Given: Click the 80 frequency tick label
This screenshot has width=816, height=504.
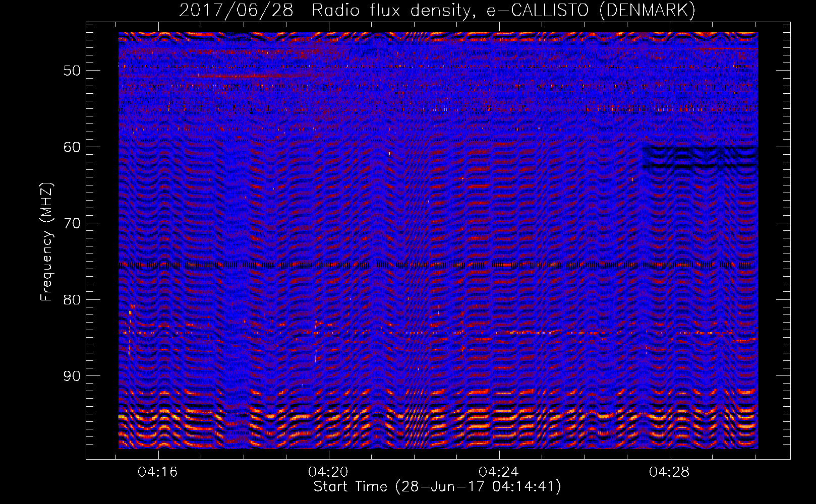Looking at the screenshot, I should pyautogui.click(x=72, y=300).
